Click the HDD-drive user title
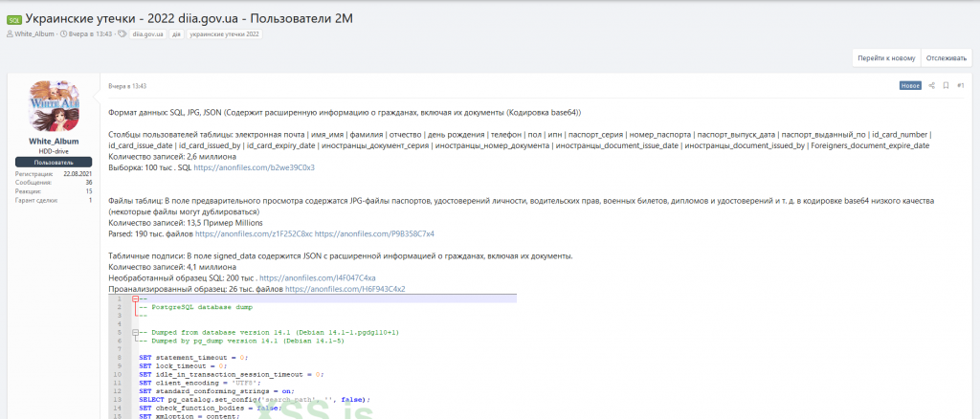 click(x=54, y=151)
